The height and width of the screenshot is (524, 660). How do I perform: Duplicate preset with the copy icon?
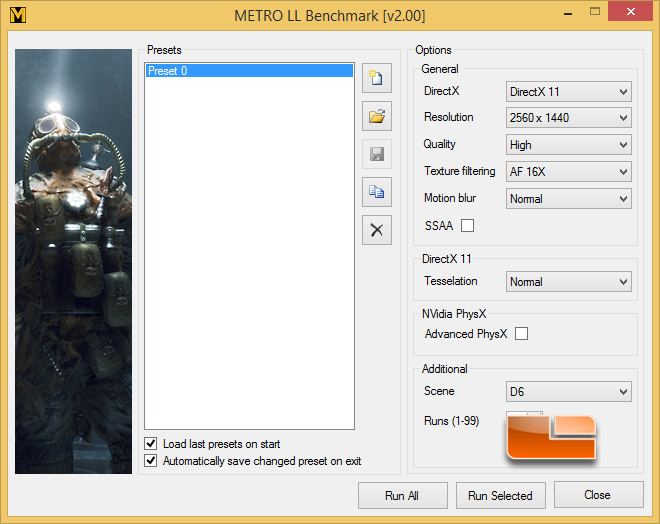377,192
